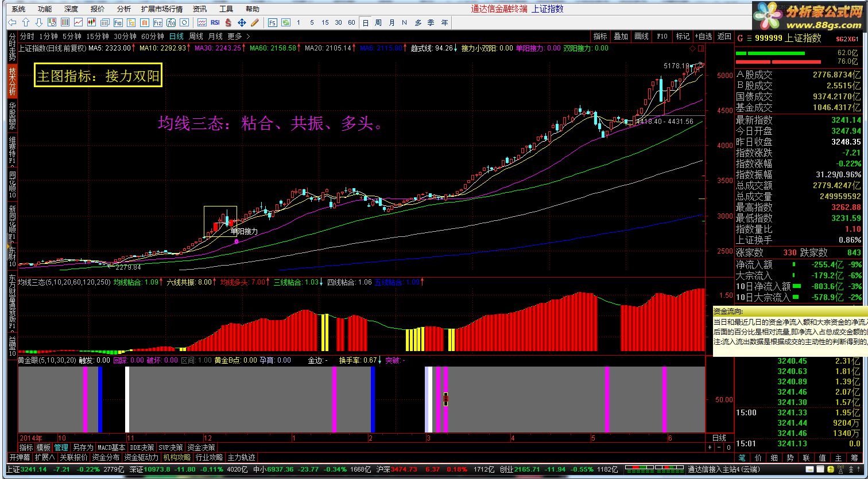Select the 分时 period tab
Image resolution: width=868 pixels, height=479 pixels.
pos(27,36)
